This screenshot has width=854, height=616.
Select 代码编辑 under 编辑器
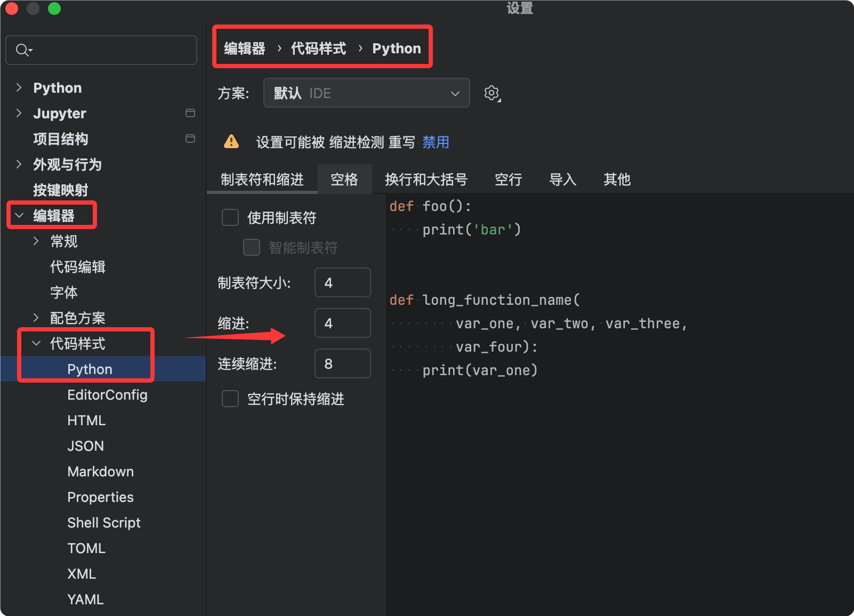78,267
